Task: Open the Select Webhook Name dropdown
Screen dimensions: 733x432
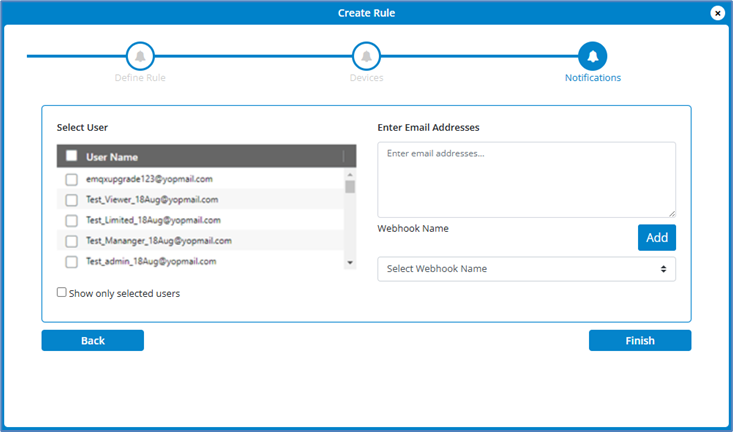Action: (526, 269)
